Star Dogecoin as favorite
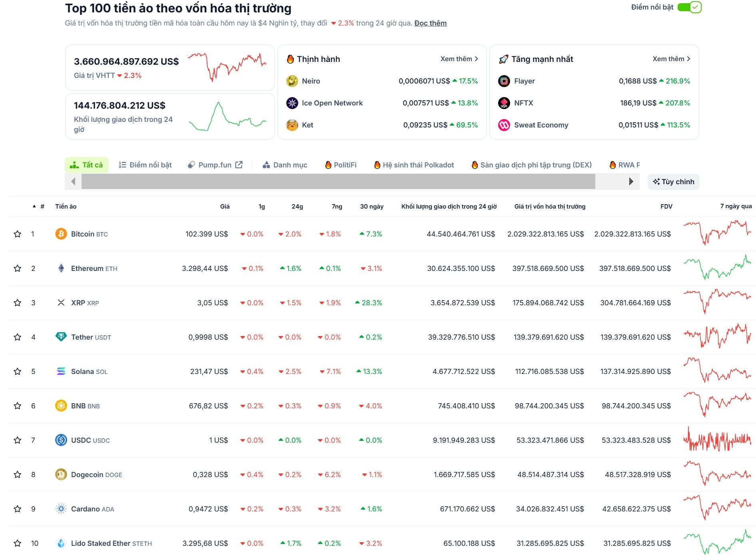 (17, 475)
